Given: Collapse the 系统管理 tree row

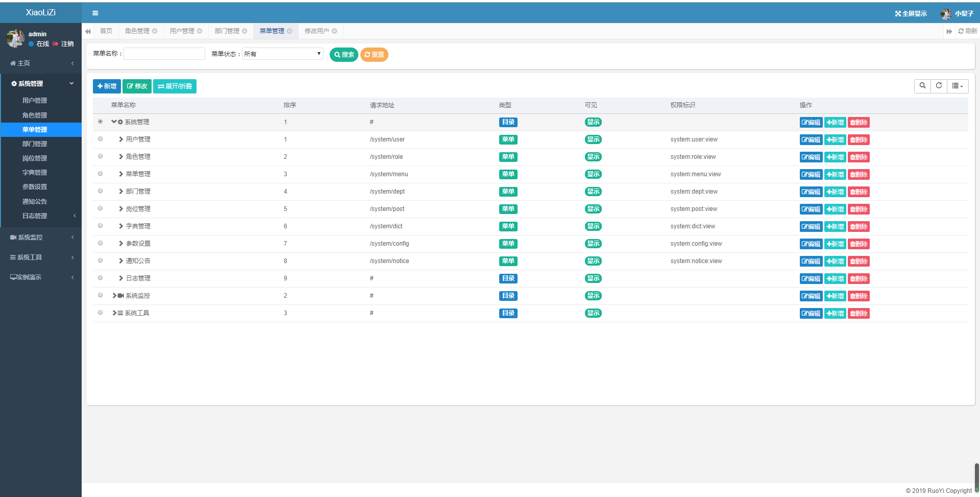Looking at the screenshot, I should click(114, 122).
